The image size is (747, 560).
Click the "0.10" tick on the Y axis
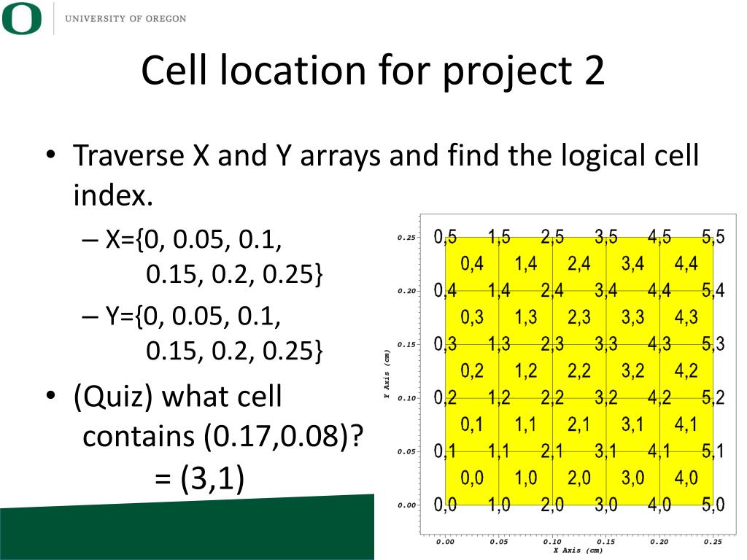point(406,398)
